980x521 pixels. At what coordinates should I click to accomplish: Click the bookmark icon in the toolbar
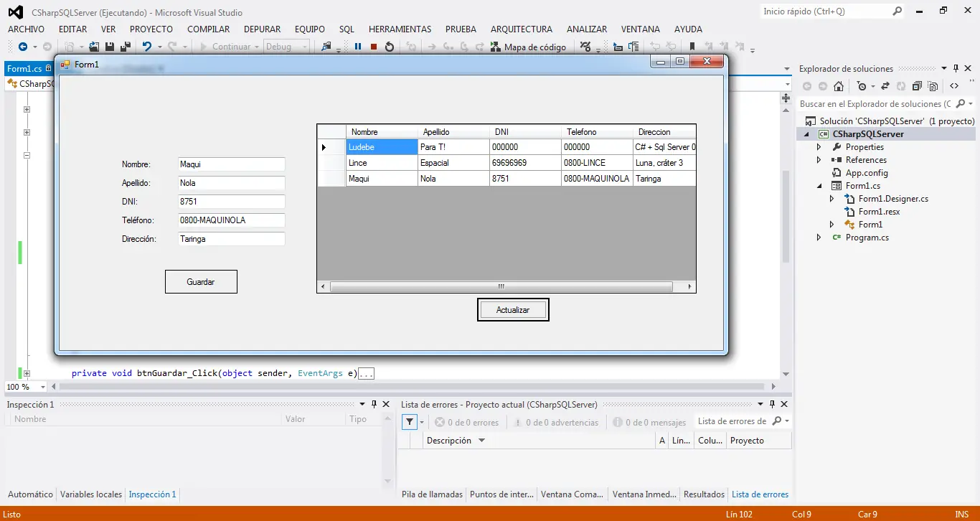[692, 47]
